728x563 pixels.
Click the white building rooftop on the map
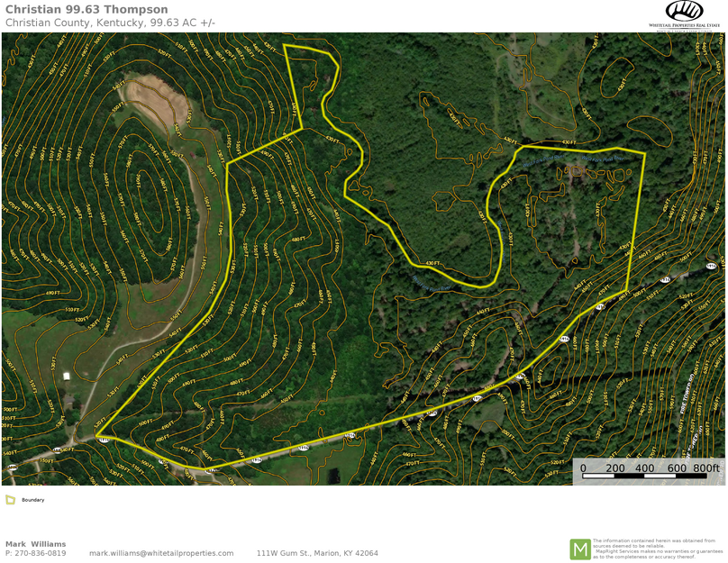(67, 376)
